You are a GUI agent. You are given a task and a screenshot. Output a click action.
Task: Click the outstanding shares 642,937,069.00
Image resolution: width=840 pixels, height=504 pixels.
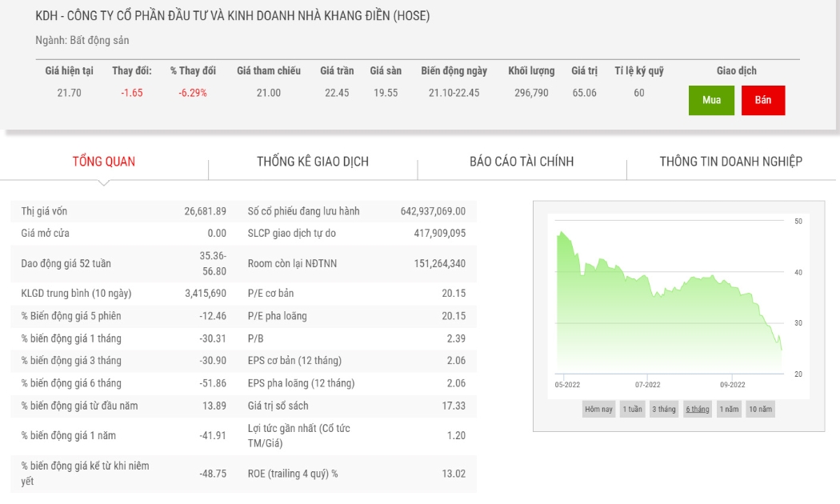433,211
